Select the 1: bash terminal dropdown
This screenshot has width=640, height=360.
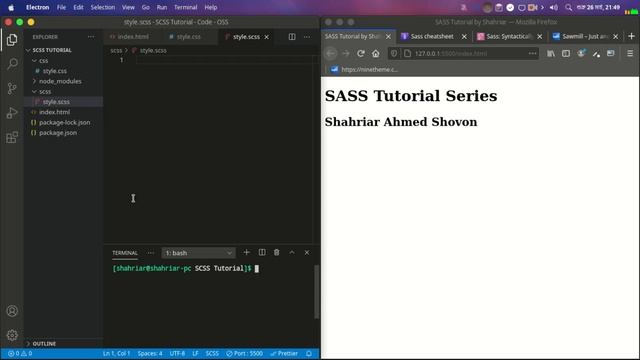click(x=199, y=253)
